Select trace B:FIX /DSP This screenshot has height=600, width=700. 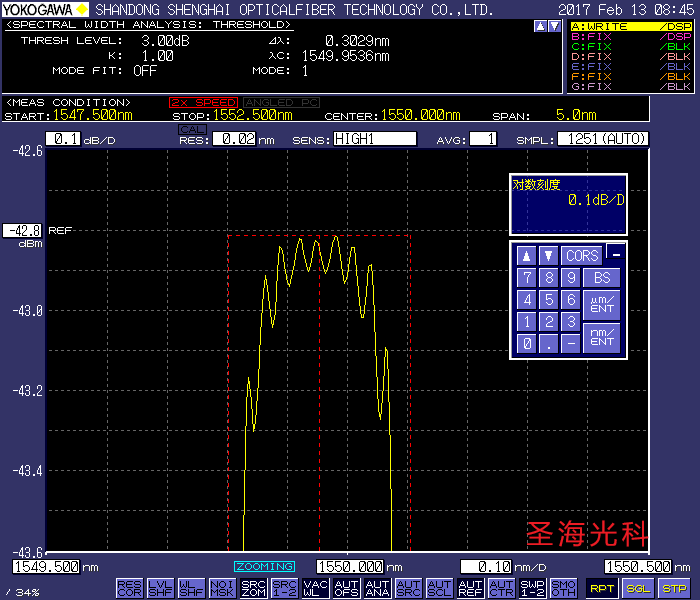pyautogui.click(x=631, y=37)
